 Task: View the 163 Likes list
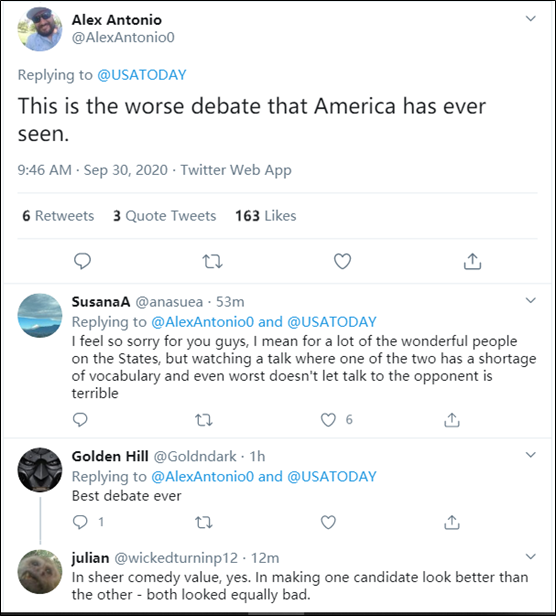(266, 216)
